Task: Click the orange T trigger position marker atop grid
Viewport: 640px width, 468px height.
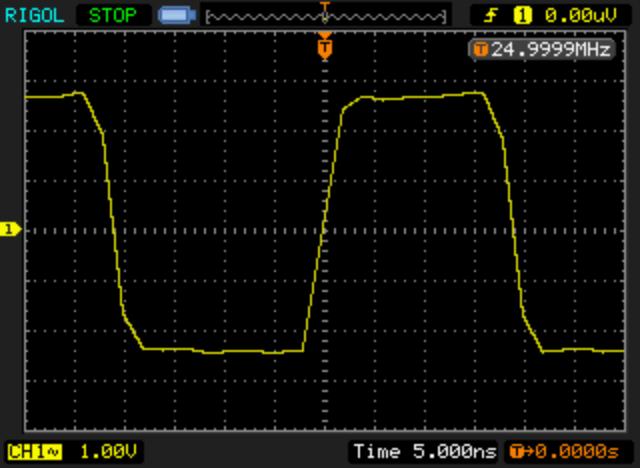Action: coord(325,47)
